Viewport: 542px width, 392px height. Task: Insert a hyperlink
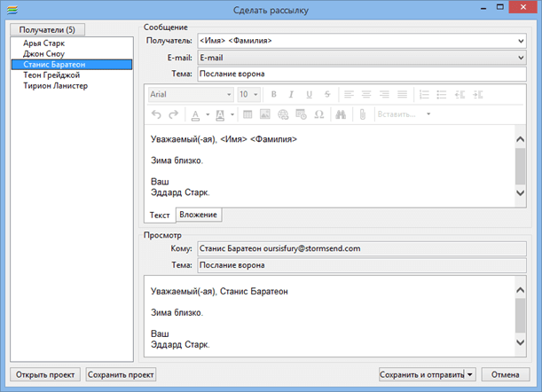(x=283, y=114)
